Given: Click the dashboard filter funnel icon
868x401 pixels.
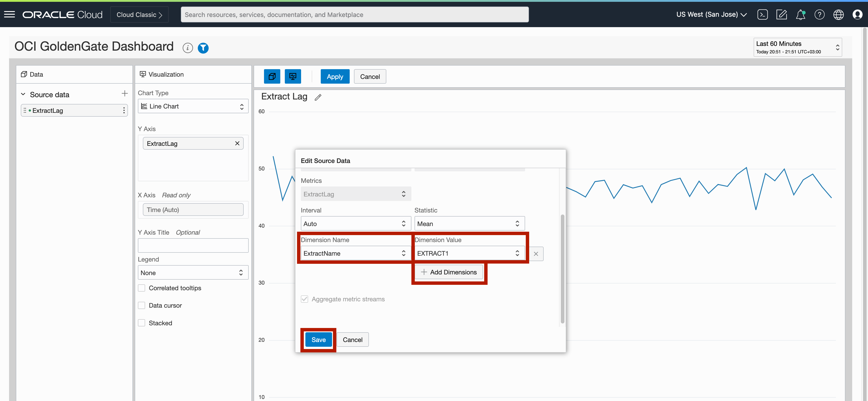Looking at the screenshot, I should 203,48.
